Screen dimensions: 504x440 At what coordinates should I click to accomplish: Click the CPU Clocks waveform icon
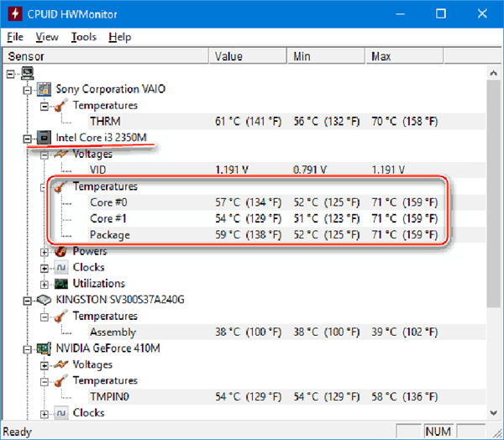[60, 267]
